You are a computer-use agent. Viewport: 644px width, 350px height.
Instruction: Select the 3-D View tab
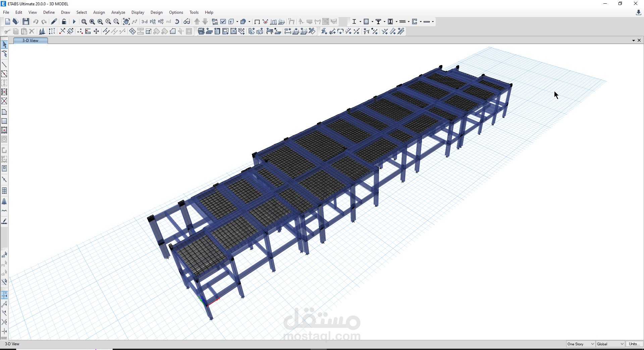[31, 41]
